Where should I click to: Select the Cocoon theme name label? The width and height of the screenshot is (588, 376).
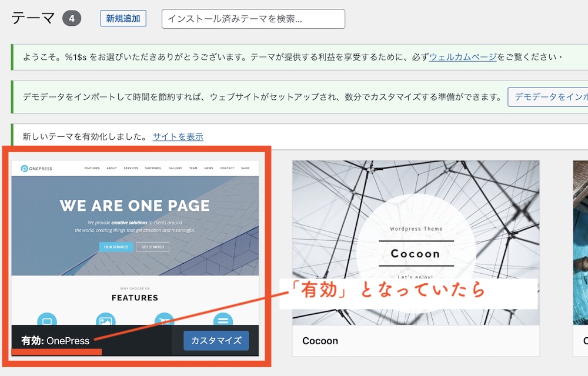[x=320, y=341]
